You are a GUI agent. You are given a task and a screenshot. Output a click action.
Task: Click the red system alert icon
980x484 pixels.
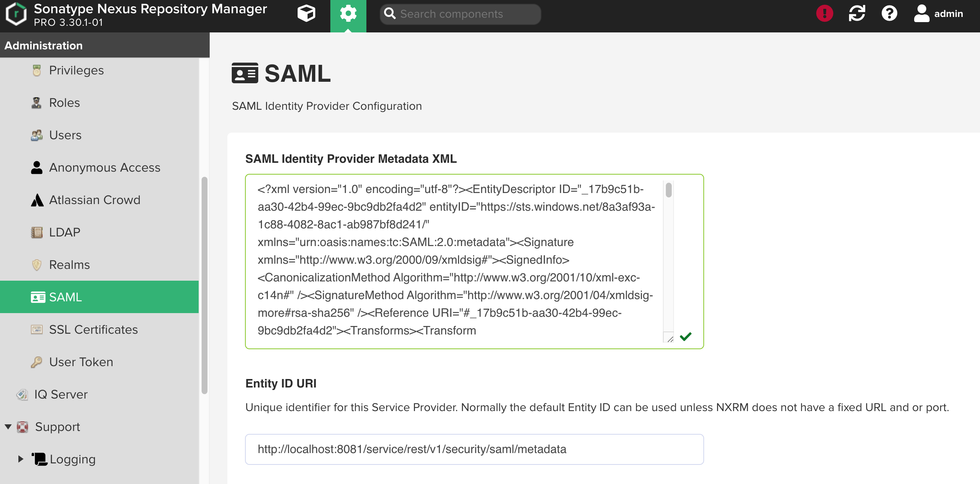tap(824, 14)
